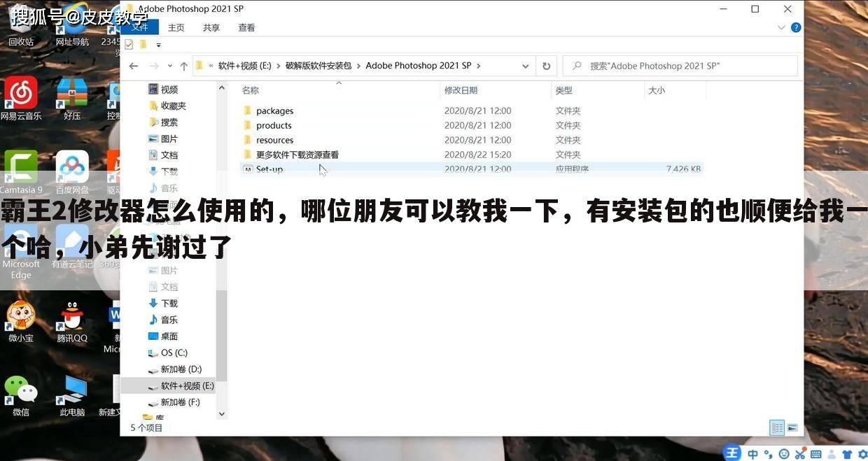Click the new folder icon in the quick access toolbar
The width and height of the screenshot is (868, 461).
(143, 44)
